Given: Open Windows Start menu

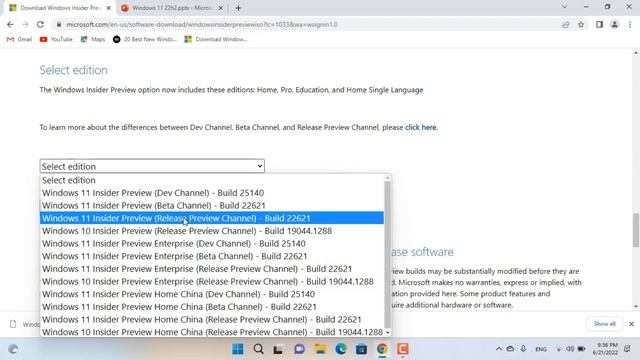Looking at the screenshot, I should point(238,349).
